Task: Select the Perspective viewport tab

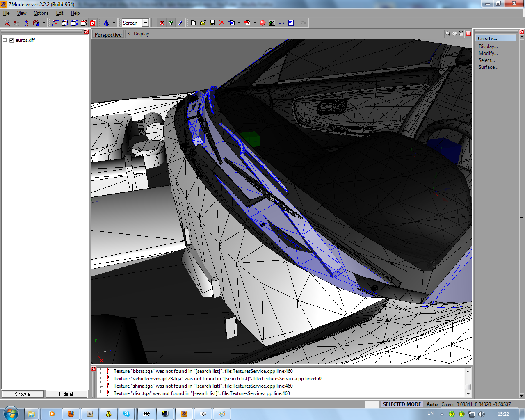Action: coord(108,34)
